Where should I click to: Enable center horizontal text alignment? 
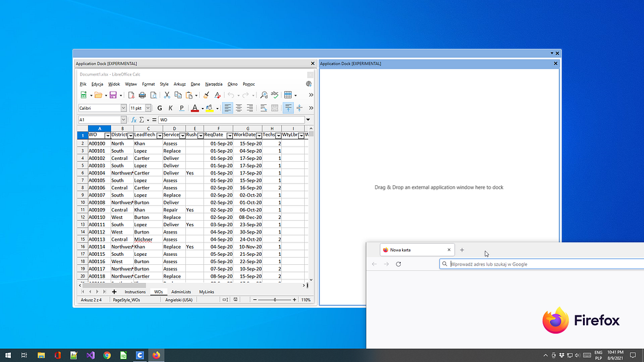pyautogui.click(x=239, y=108)
